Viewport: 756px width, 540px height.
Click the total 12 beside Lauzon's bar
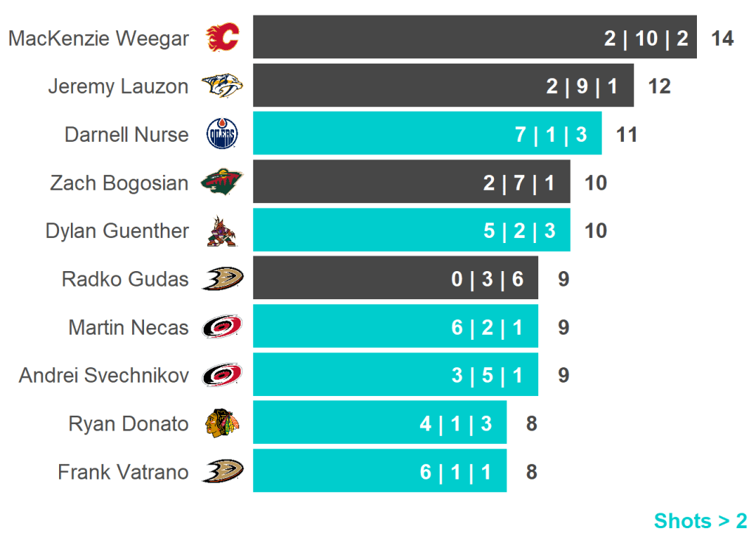pyautogui.click(x=659, y=86)
